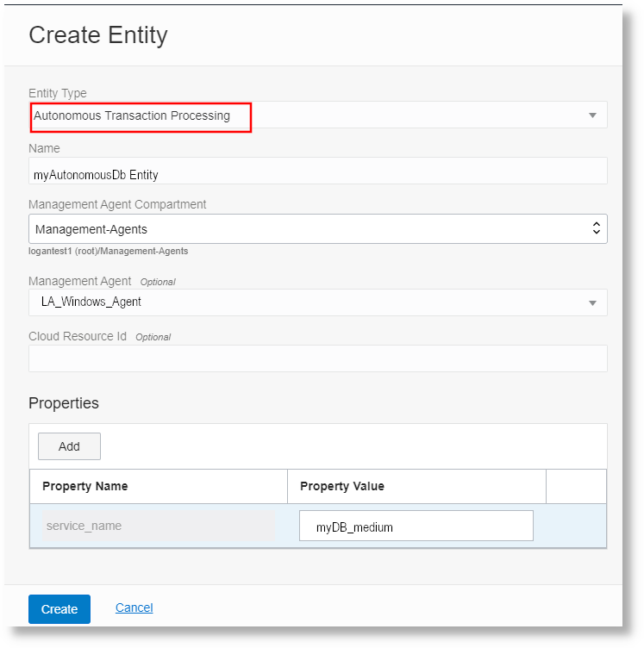Click the Create Entity dialog title
The image size is (644, 648).
pyautogui.click(x=98, y=35)
